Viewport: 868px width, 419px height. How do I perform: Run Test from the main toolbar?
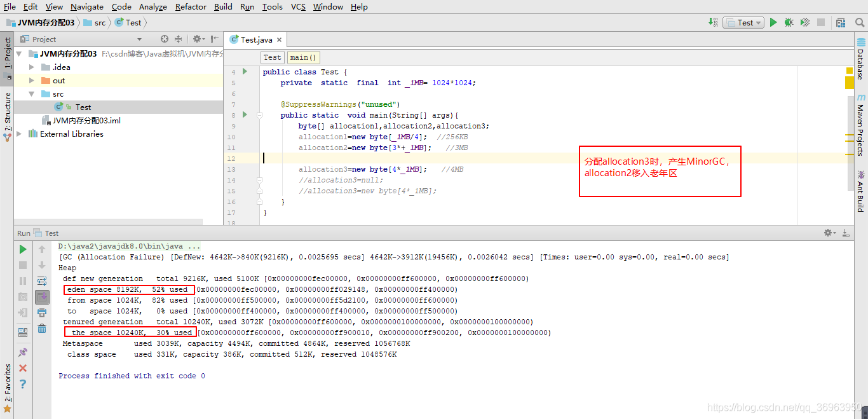pos(773,22)
